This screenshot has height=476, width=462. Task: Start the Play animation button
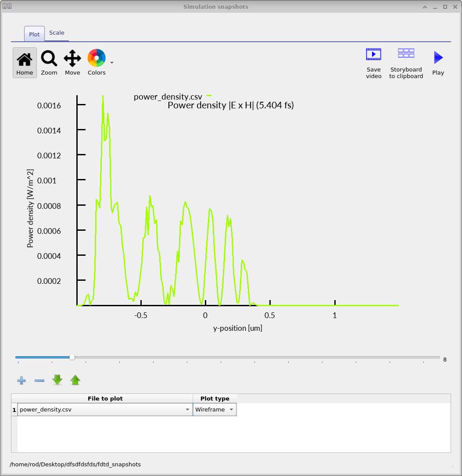pyautogui.click(x=438, y=63)
